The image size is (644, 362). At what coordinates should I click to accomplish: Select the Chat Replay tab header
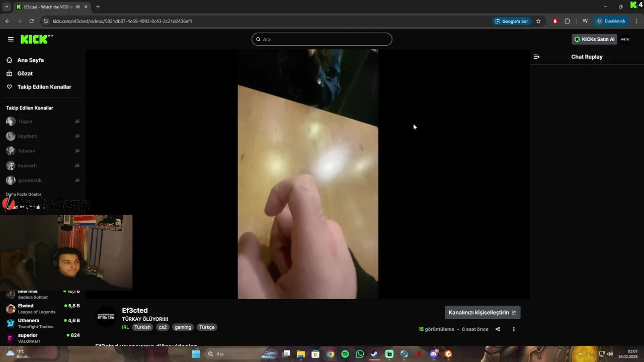pyautogui.click(x=587, y=57)
